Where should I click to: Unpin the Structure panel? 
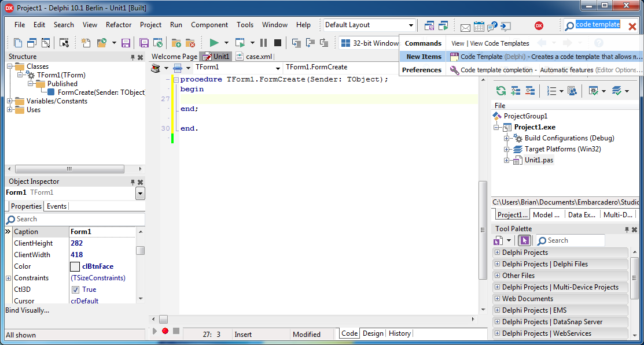click(133, 57)
